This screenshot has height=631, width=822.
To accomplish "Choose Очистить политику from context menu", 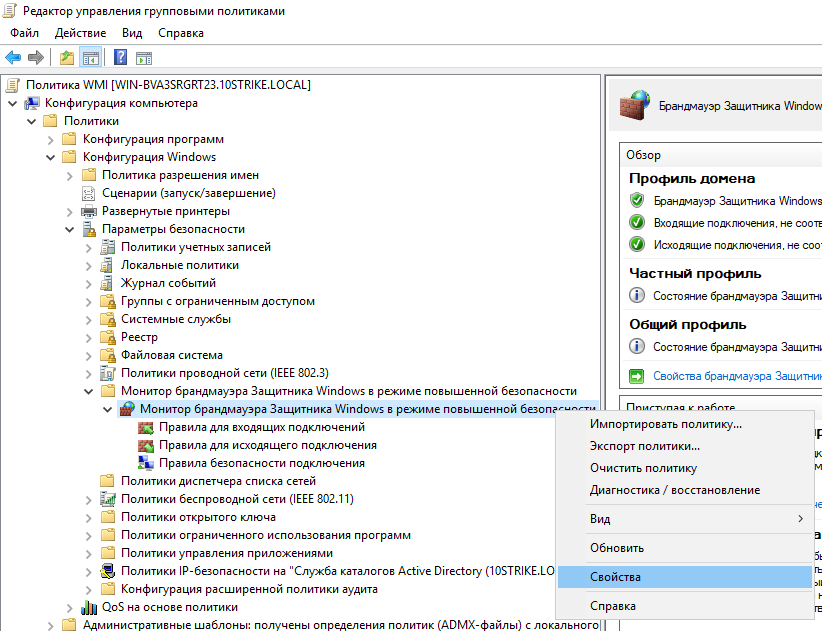I will point(685,468).
